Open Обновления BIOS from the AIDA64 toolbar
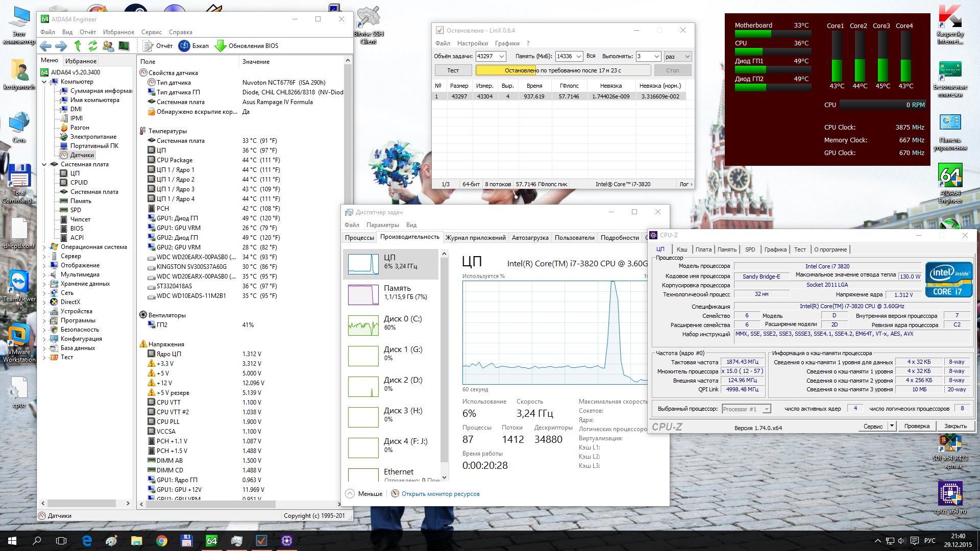 (247, 46)
